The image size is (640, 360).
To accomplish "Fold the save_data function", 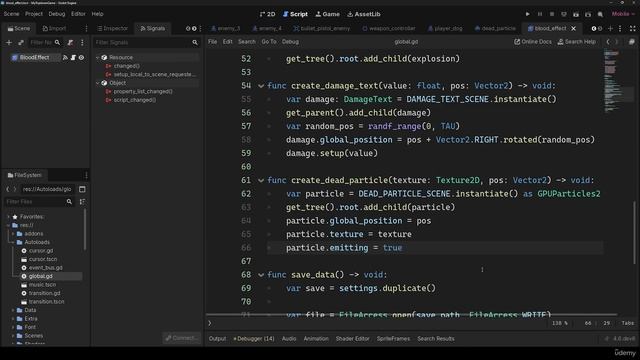I will (261, 275).
